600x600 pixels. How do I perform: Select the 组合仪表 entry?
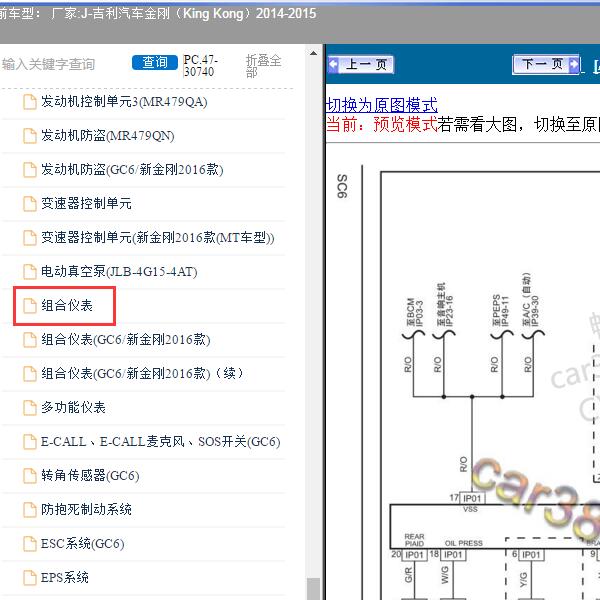pyautogui.click(x=67, y=306)
